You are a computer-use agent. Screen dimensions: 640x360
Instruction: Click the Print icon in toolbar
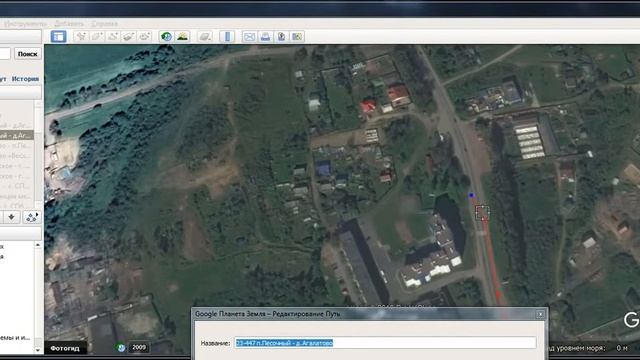pyautogui.click(x=265, y=37)
